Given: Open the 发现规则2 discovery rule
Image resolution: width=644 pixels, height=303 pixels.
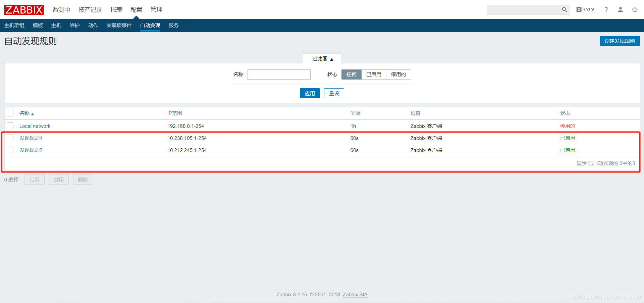Looking at the screenshot, I should tap(31, 150).
